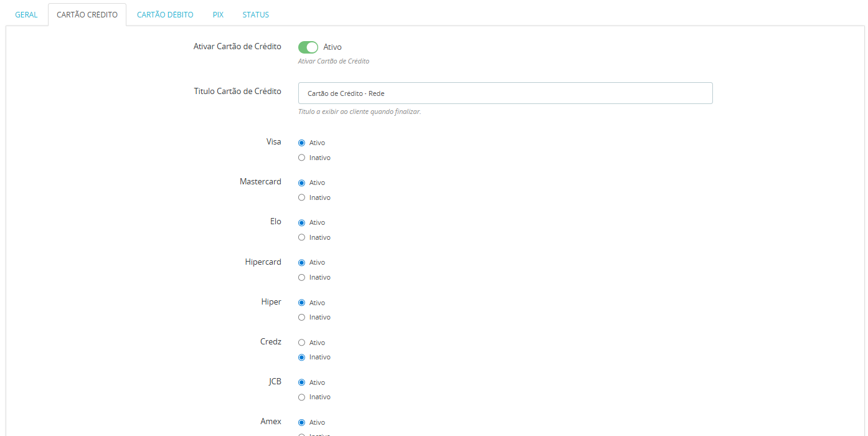
Task: Set Visa to Inativo
Action: 302,158
